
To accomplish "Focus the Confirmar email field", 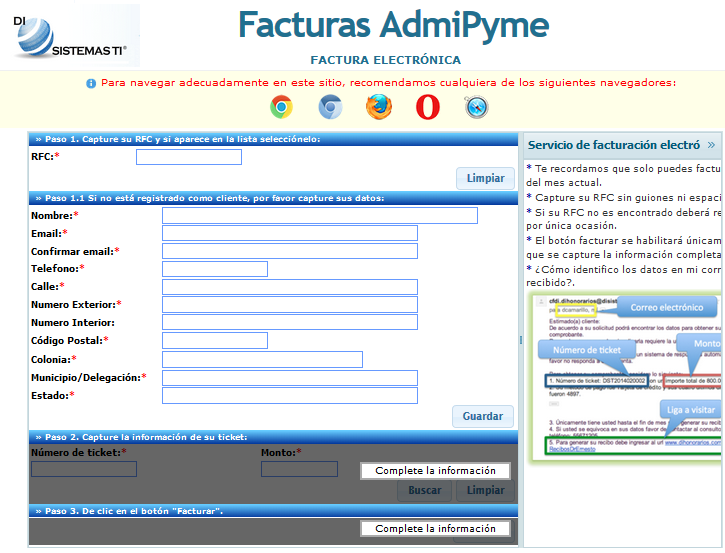I will click(x=290, y=251).
